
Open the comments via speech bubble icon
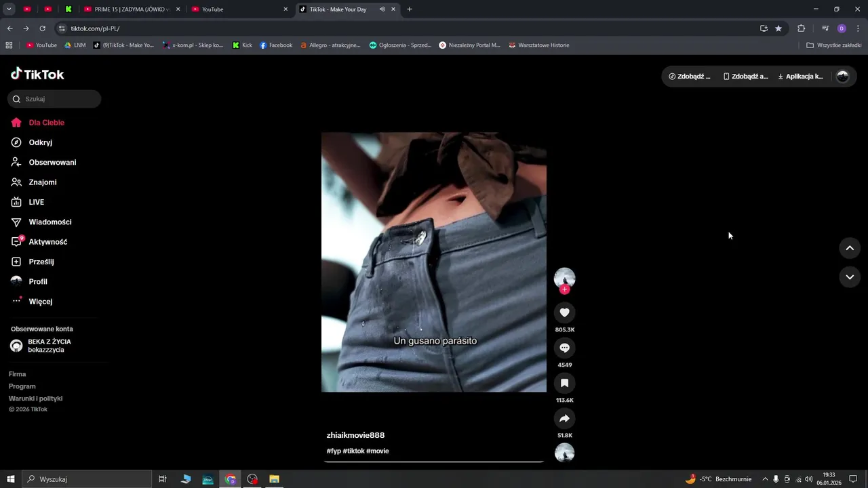pyautogui.click(x=564, y=348)
